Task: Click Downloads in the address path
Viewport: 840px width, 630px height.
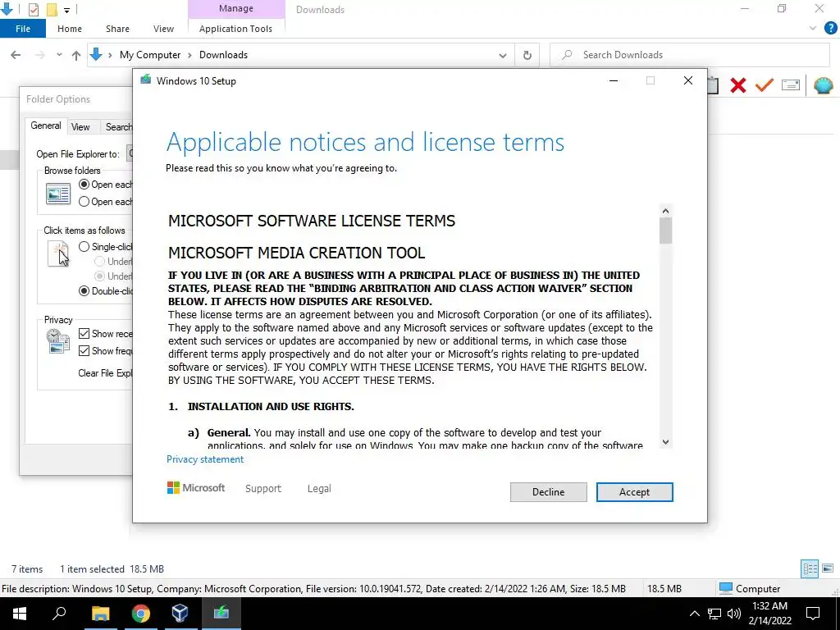Action: point(223,55)
